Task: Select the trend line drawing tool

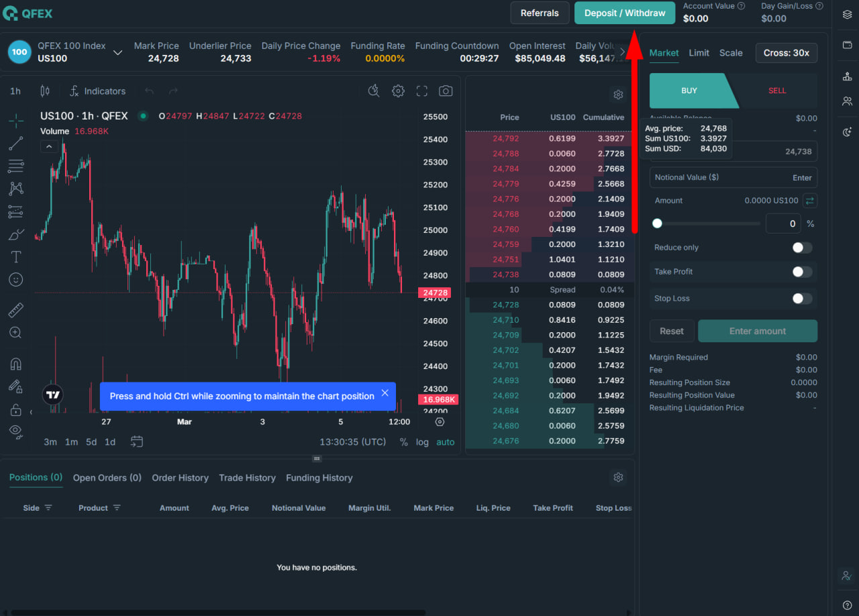Action: pyautogui.click(x=16, y=144)
